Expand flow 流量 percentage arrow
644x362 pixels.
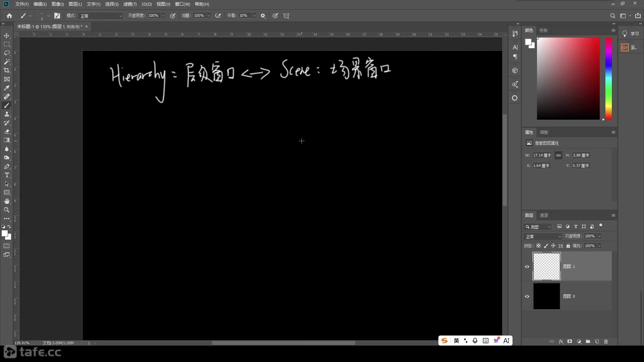click(209, 16)
